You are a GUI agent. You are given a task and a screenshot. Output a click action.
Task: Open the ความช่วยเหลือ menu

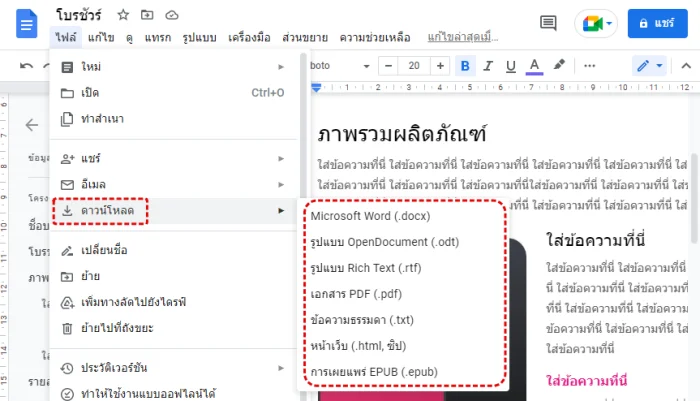point(375,38)
